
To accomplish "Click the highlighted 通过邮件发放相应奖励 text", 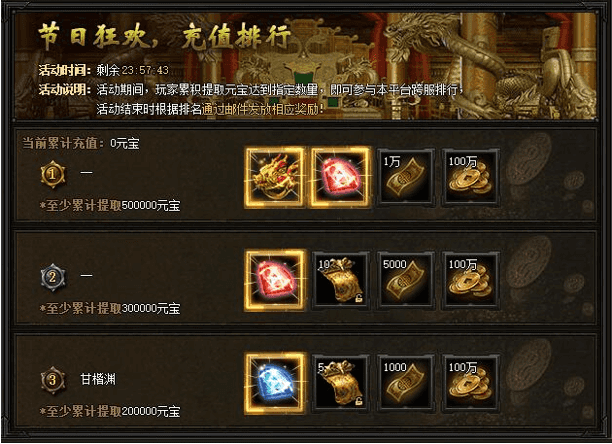I will pyautogui.click(x=263, y=109).
